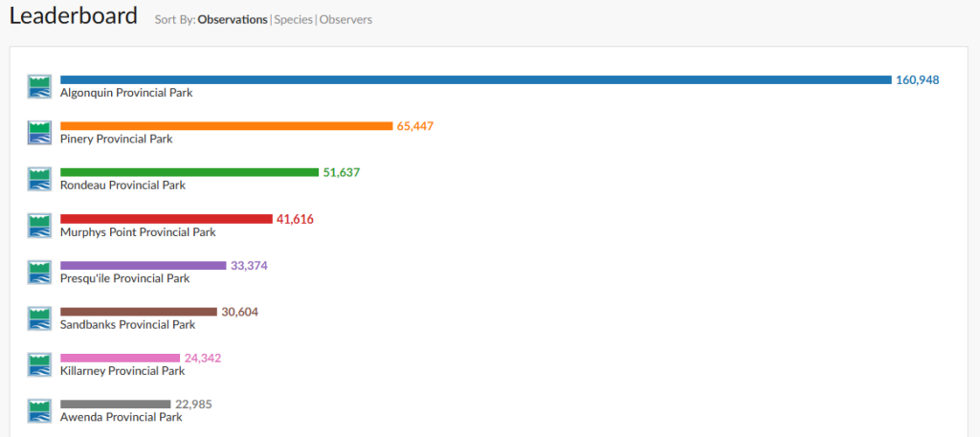Open Presqu'ile Provincial Park link
The height and width of the screenshot is (437, 980).
[x=124, y=278]
